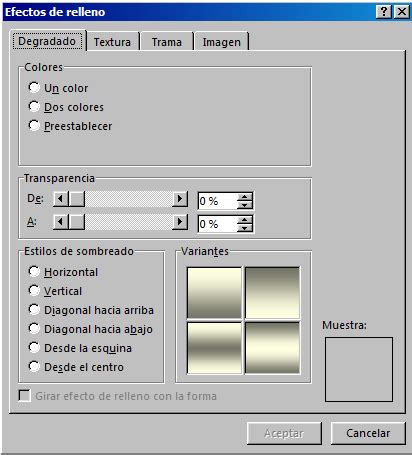This screenshot has width=412, height=455.
Task: Switch to the Textura tab
Action: point(112,42)
